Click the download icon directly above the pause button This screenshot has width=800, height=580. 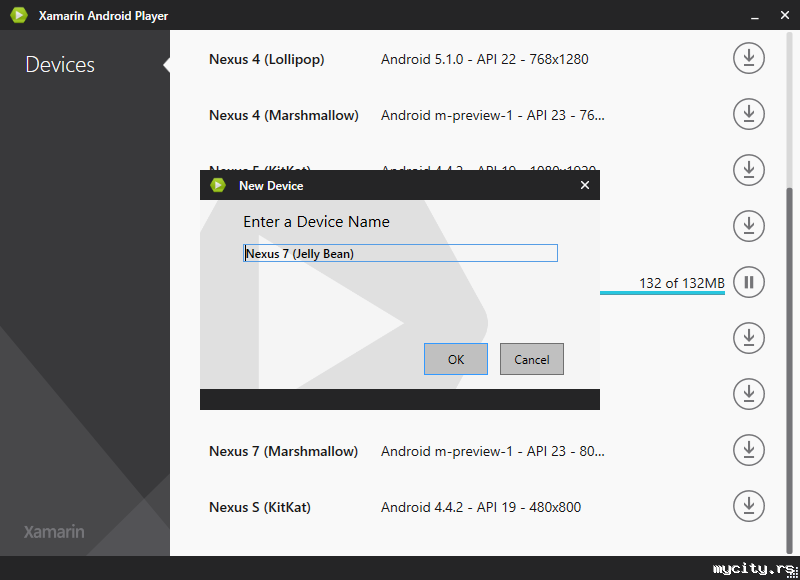(x=748, y=226)
